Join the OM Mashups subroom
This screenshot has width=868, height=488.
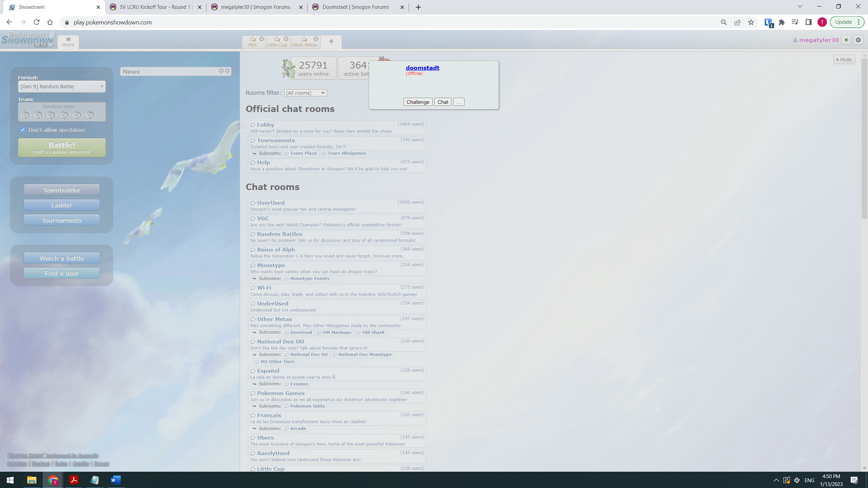coord(334,333)
